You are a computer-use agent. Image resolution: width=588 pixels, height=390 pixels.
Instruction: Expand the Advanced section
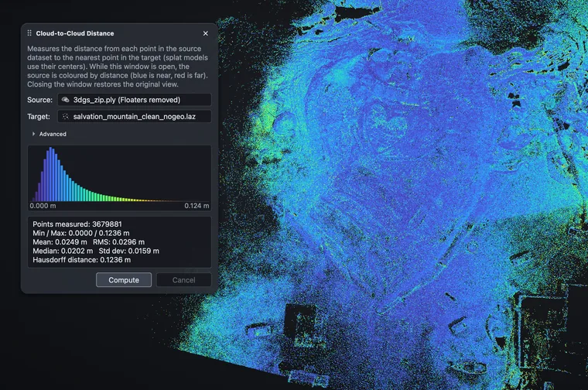[49, 134]
